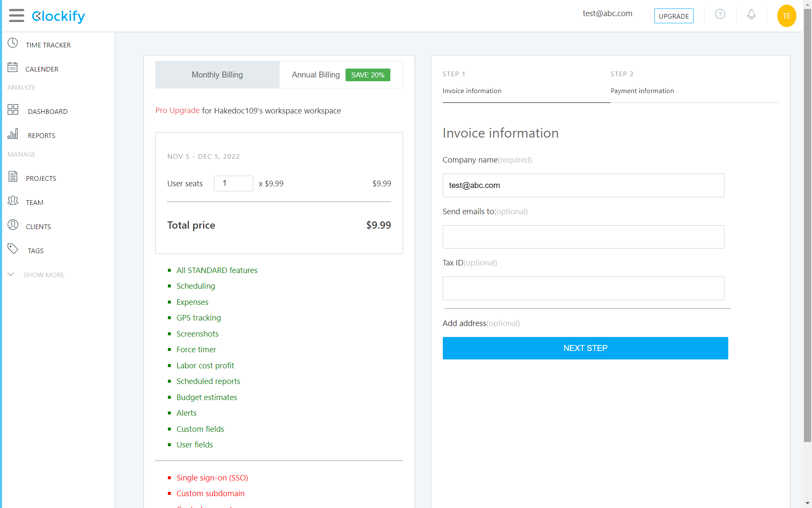Viewport: 812px width, 508px height.
Task: Open the hamburger menu icon
Action: [16, 16]
